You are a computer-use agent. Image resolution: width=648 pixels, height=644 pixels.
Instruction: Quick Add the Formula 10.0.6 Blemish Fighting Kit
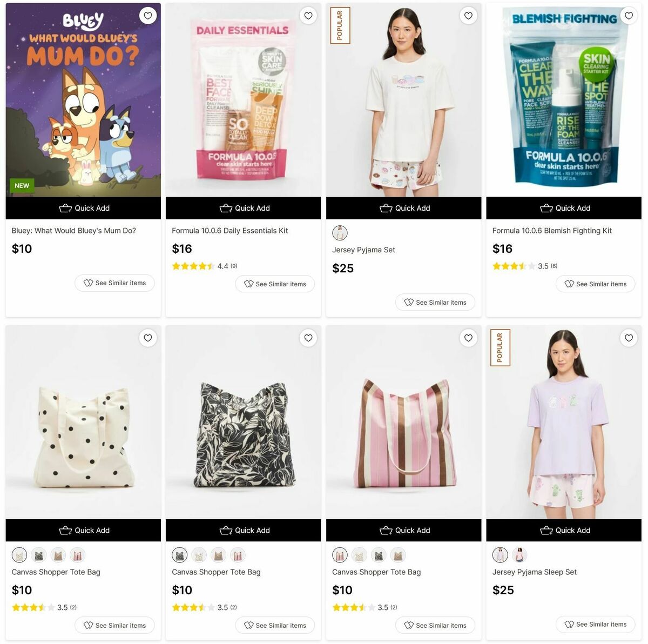click(x=564, y=208)
